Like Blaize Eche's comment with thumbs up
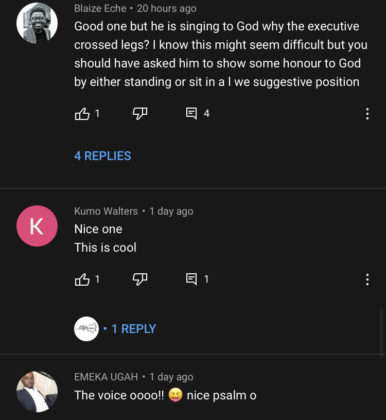The height and width of the screenshot is (420, 386). click(82, 114)
